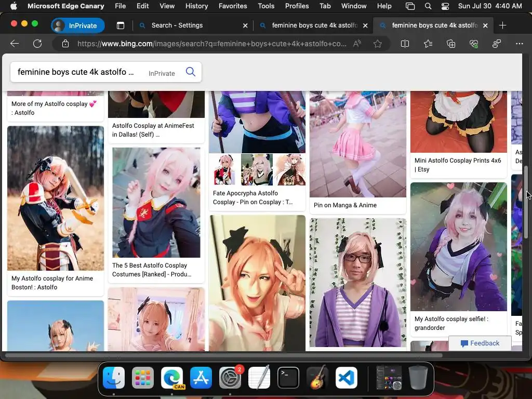532x399 pixels.
Task: Open the pink skirt Manga & Anime thumbnail
Action: [x=358, y=144]
